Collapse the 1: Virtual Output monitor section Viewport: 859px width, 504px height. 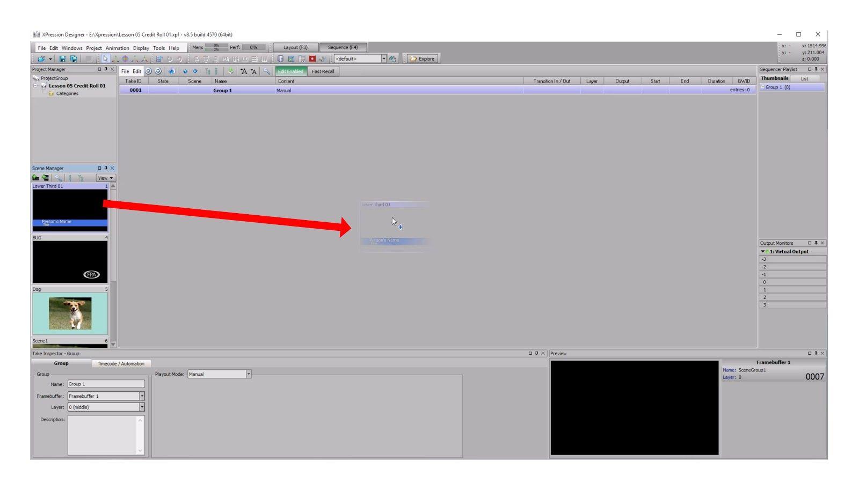(x=762, y=252)
